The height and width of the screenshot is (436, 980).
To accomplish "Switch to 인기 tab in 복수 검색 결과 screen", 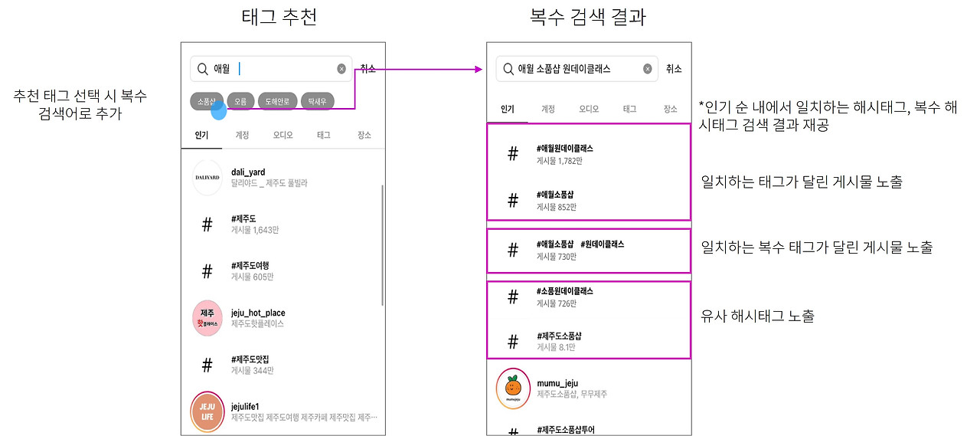I will pyautogui.click(x=507, y=110).
